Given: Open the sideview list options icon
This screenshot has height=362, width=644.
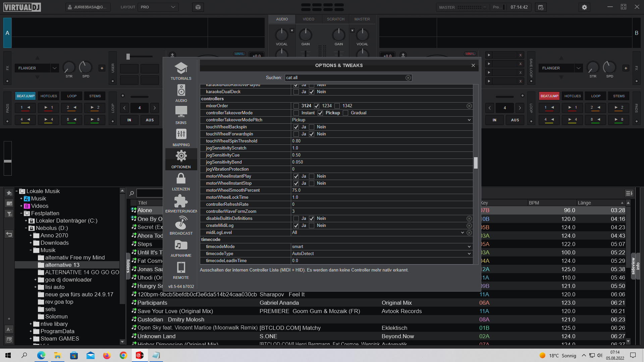Looking at the screenshot, I should point(629,193).
